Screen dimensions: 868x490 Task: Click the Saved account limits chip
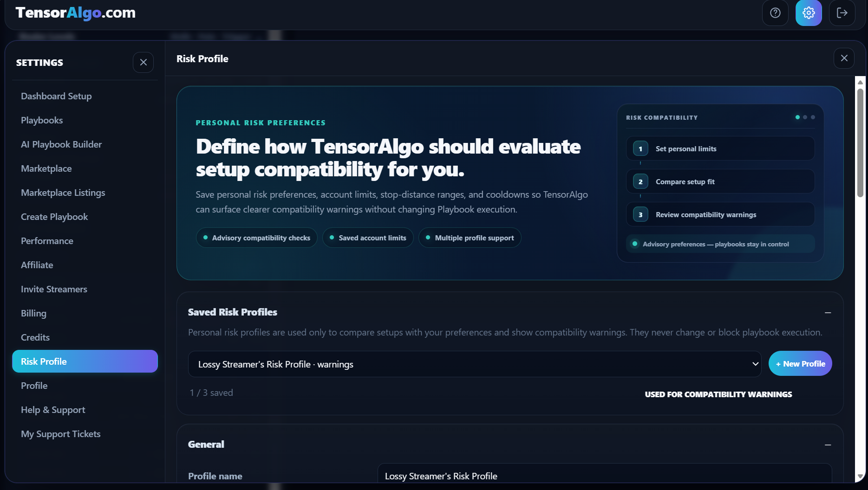pyautogui.click(x=368, y=238)
